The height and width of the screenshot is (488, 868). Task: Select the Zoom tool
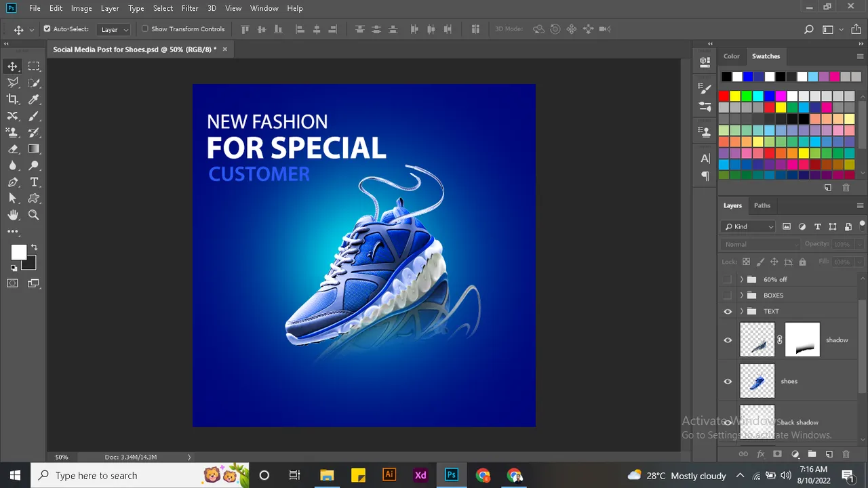tap(34, 216)
